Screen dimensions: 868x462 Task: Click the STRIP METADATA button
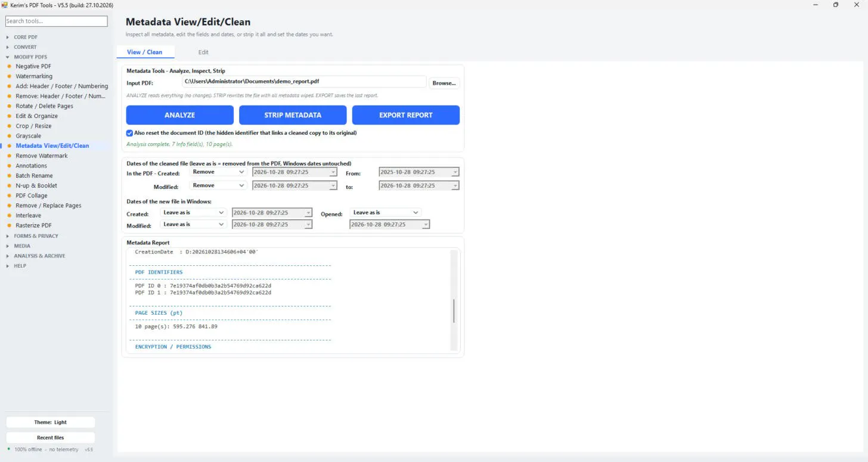click(x=293, y=115)
